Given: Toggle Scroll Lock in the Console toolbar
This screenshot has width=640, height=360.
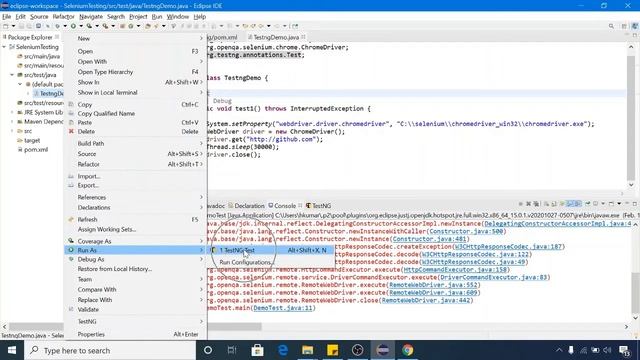Looking at the screenshot, I should tap(554, 203).
